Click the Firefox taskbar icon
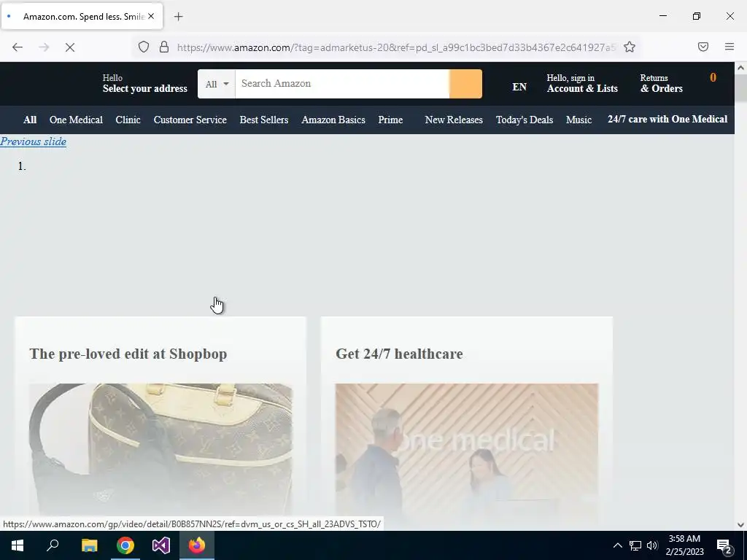Screen dimensions: 747x560 point(197,545)
